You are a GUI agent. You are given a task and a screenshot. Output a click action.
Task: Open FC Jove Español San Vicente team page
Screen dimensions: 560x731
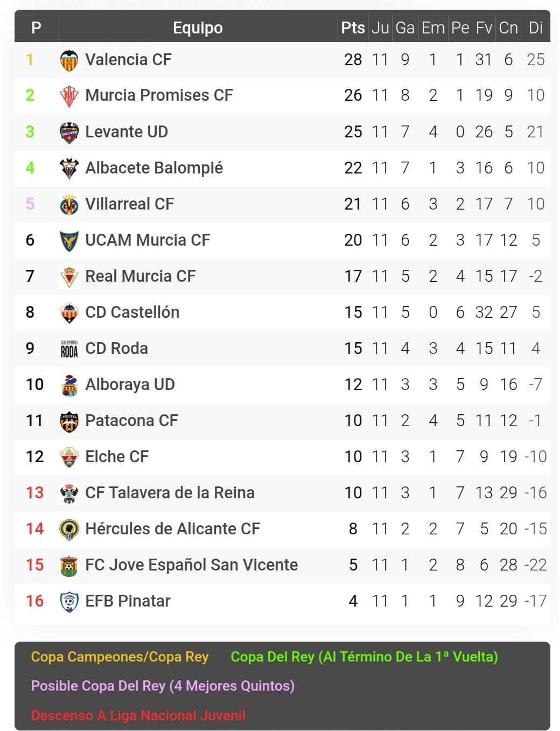[191, 565]
